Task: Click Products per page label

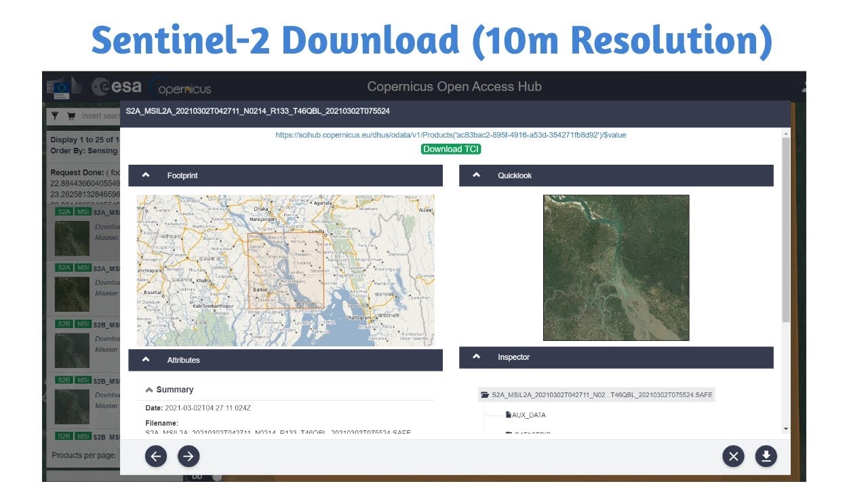Action: 84,455
